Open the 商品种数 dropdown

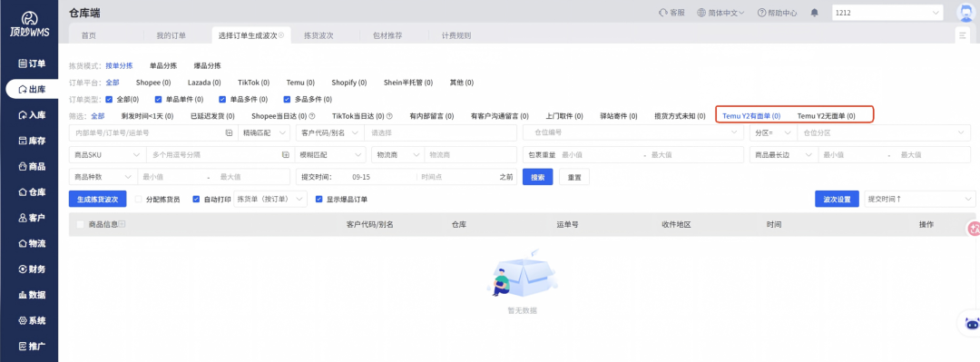coord(103,177)
